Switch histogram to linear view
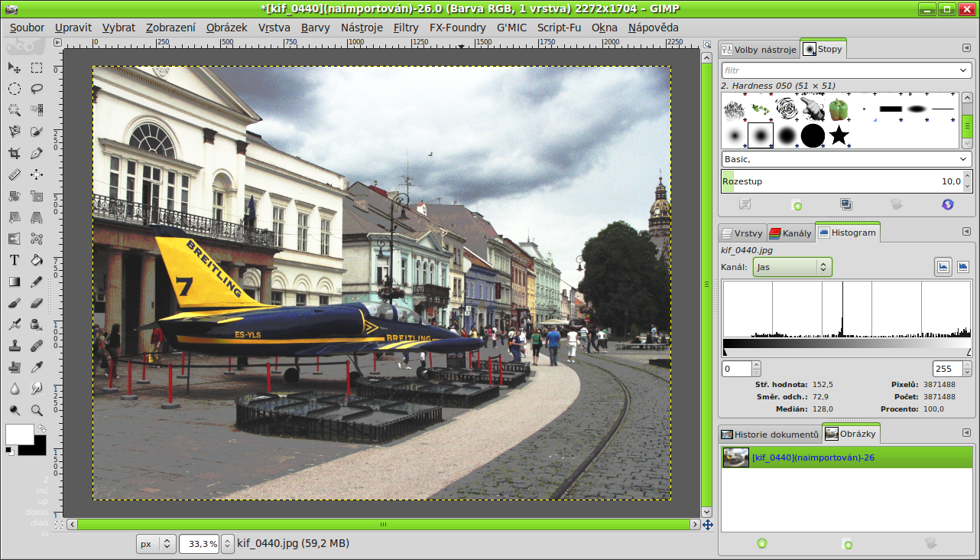This screenshot has width=980, height=560. [x=943, y=267]
